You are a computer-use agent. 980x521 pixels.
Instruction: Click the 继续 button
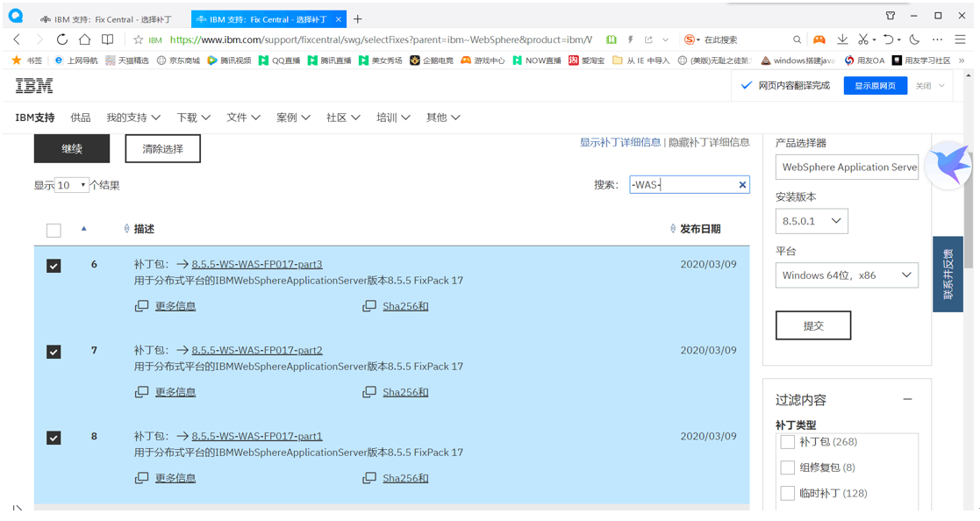coord(72,149)
